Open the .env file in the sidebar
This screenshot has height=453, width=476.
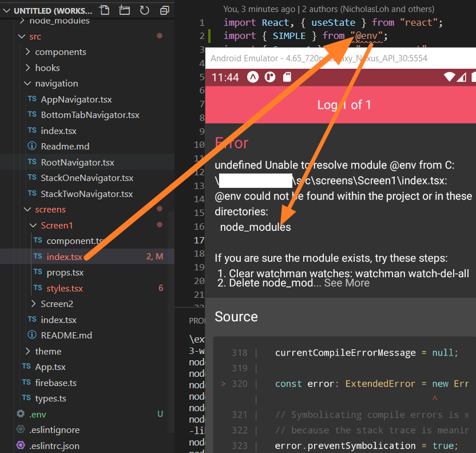click(x=38, y=413)
